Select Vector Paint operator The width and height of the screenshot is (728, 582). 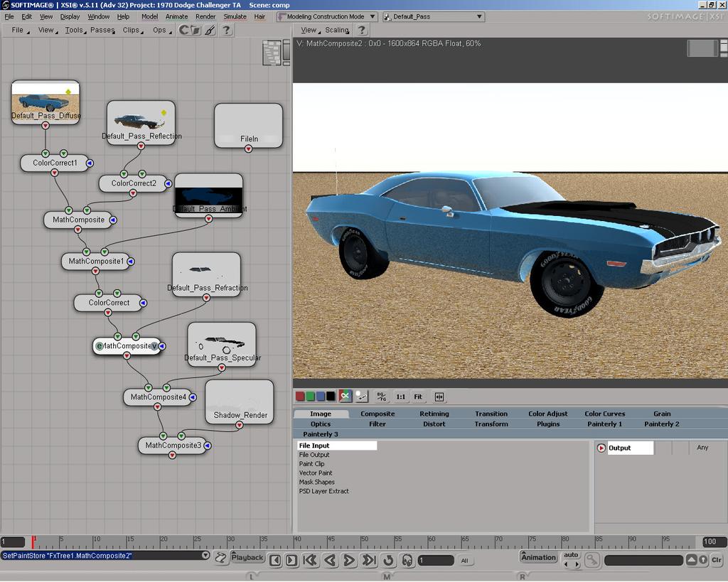coord(316,473)
